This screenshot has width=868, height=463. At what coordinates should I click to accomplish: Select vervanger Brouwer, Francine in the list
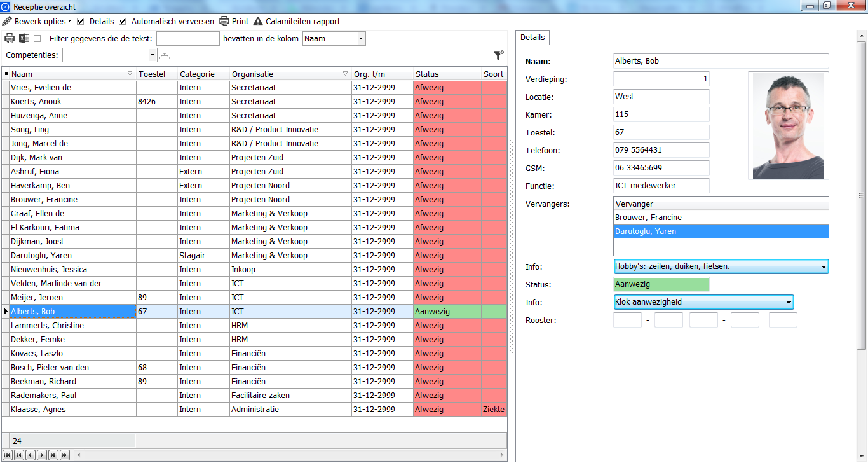721,218
